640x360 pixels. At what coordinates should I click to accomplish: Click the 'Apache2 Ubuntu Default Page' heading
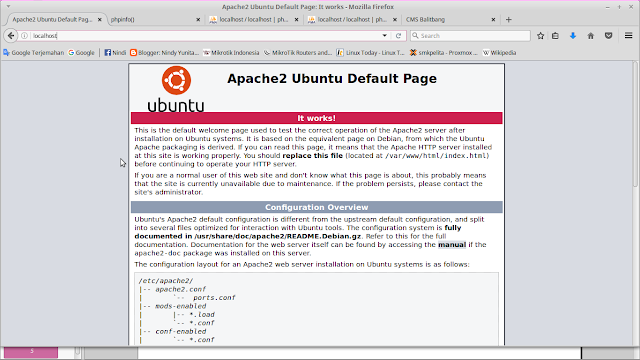[x=332, y=78]
